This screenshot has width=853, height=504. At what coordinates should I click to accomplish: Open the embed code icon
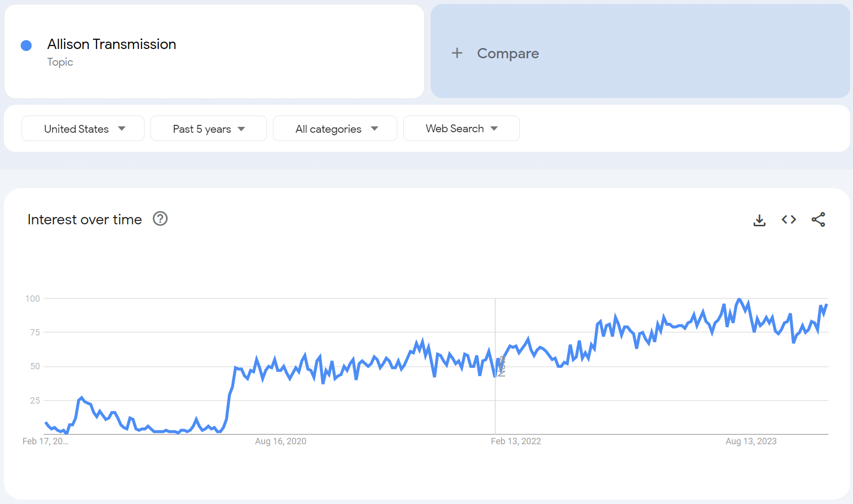pyautogui.click(x=789, y=219)
